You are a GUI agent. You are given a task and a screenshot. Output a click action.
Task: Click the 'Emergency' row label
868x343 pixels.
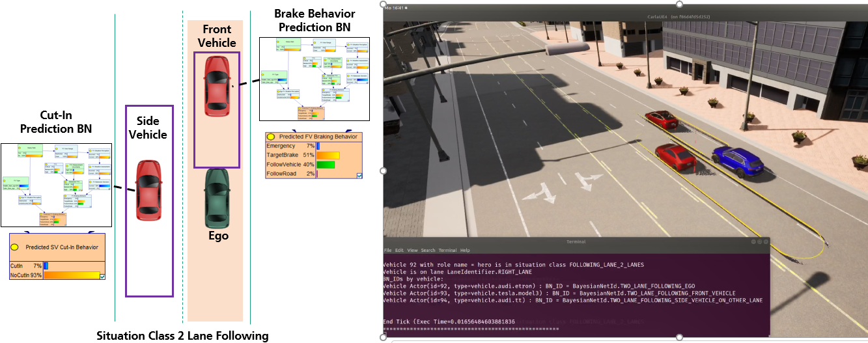281,146
